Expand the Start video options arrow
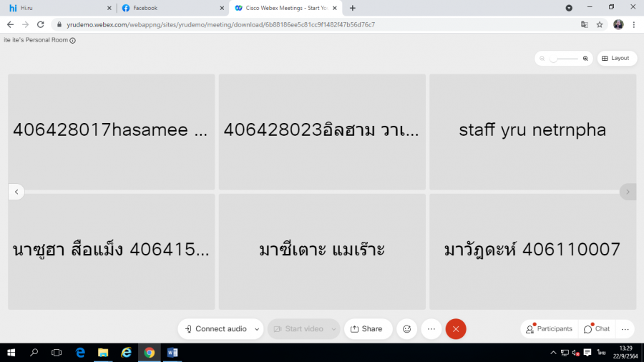The height and width of the screenshot is (362, 644). 333,329
